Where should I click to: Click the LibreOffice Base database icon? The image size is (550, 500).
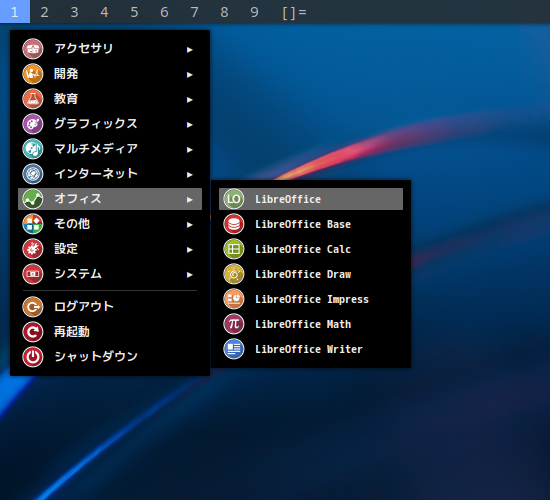click(234, 224)
